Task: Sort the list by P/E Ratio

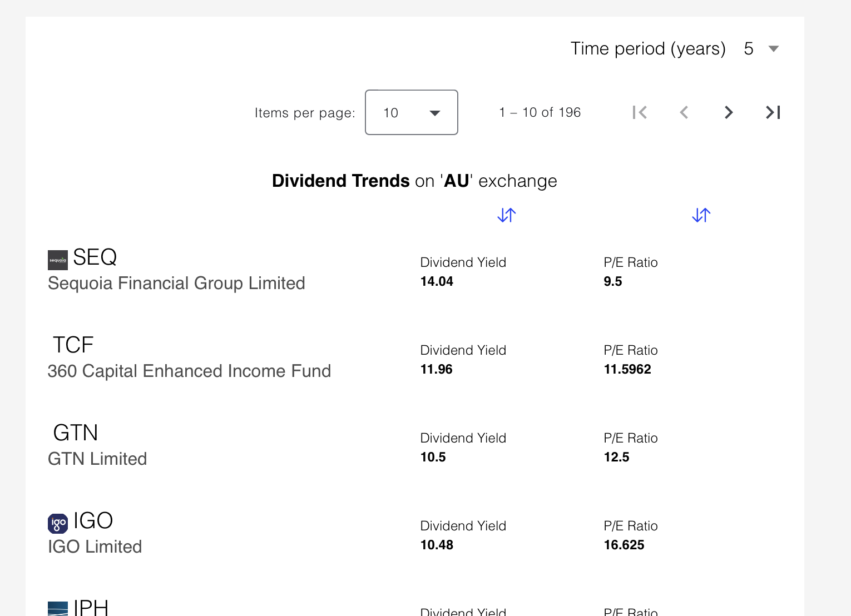Action: (701, 215)
